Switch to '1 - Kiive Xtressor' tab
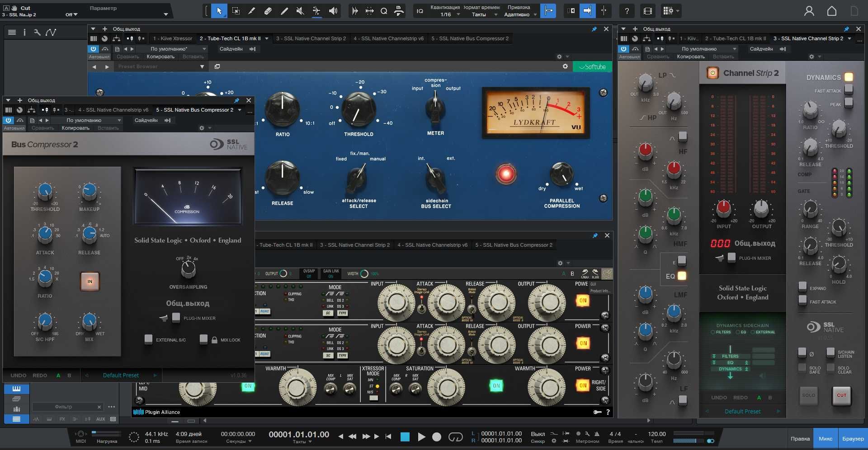Image resolution: width=868 pixels, height=450 pixels. coord(173,39)
